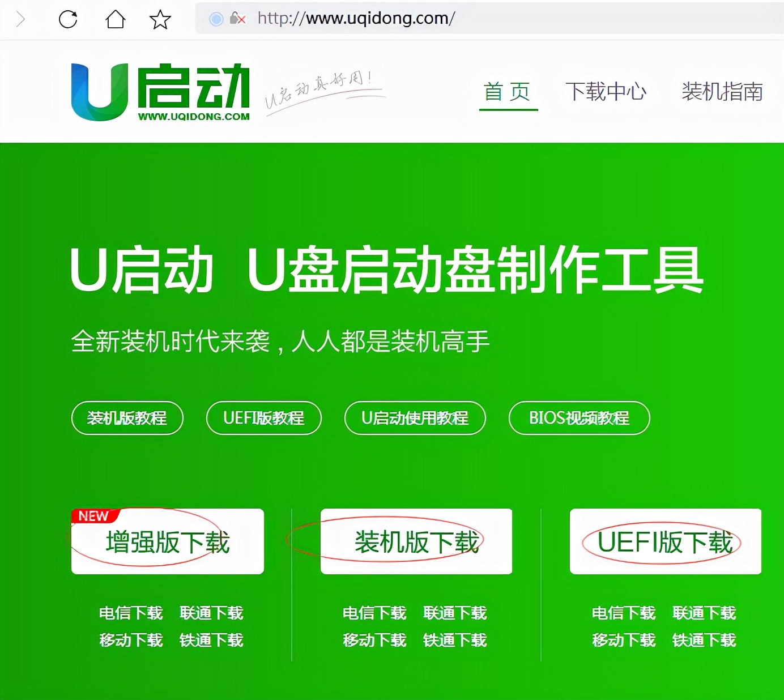Switch to the 下载中心 menu item
The image size is (784, 700).
606,91
